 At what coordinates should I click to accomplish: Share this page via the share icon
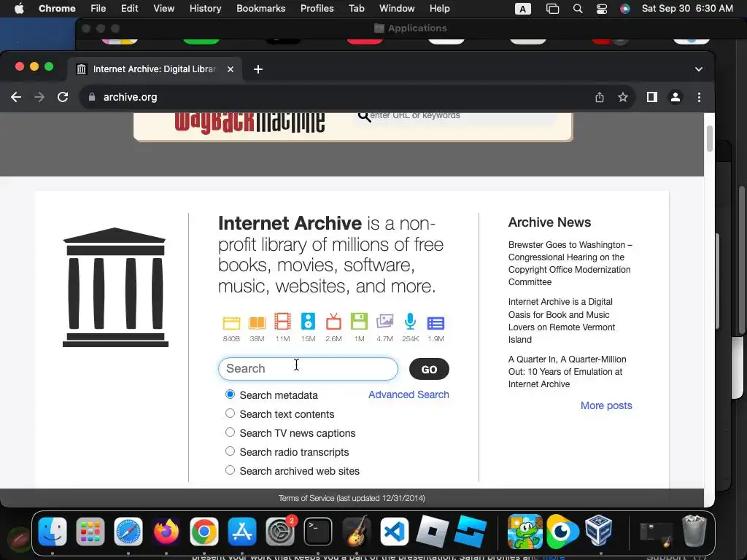(x=600, y=97)
